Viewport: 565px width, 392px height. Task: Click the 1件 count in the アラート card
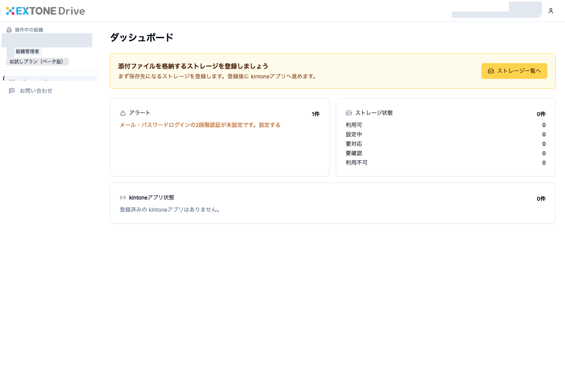315,114
